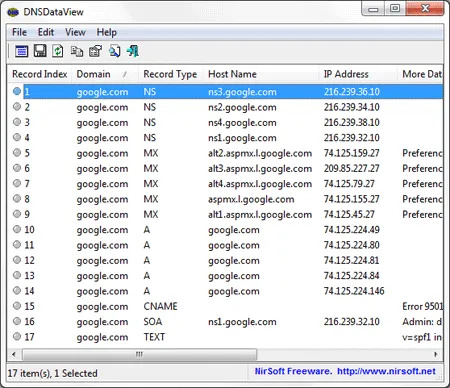Select host aspmx.l.google.com in row 8

(251, 199)
